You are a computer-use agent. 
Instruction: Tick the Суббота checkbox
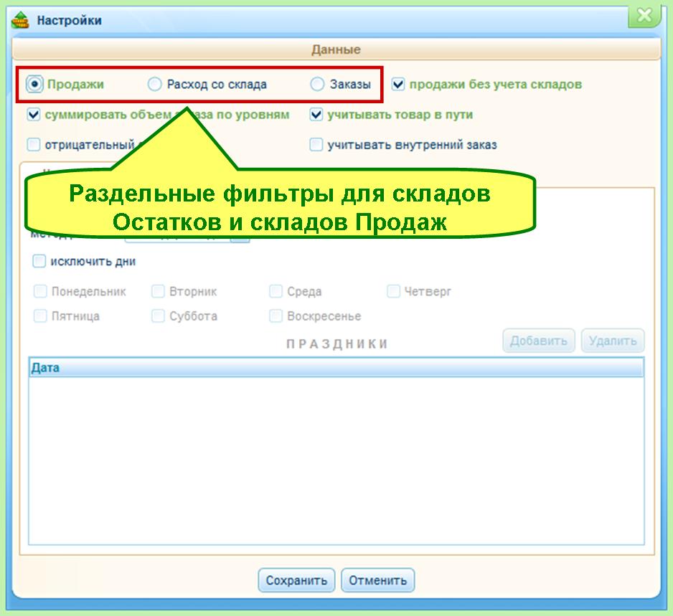(158, 316)
